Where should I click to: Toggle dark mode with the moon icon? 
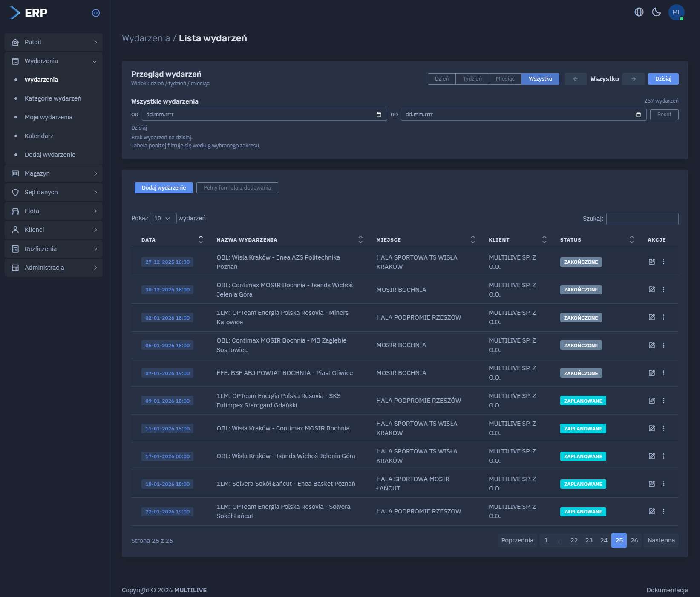pos(657,12)
